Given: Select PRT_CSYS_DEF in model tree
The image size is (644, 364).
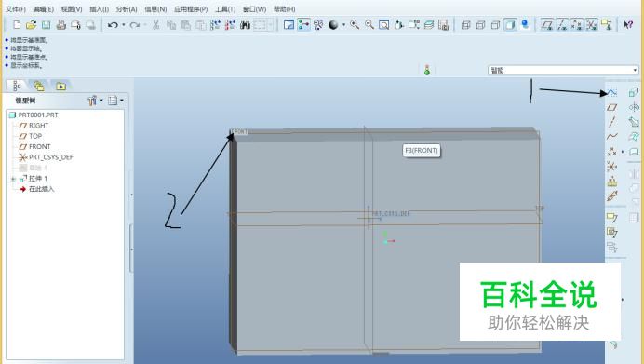Looking at the screenshot, I should click(x=46, y=157).
